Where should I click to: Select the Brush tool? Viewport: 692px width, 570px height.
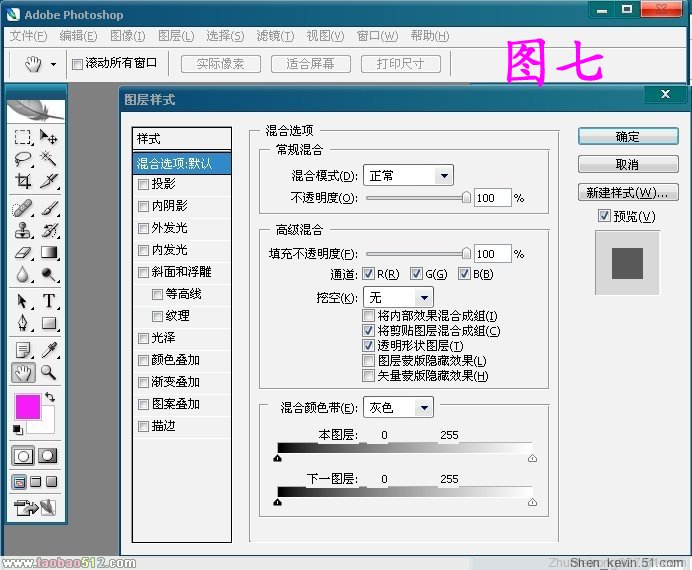point(49,208)
